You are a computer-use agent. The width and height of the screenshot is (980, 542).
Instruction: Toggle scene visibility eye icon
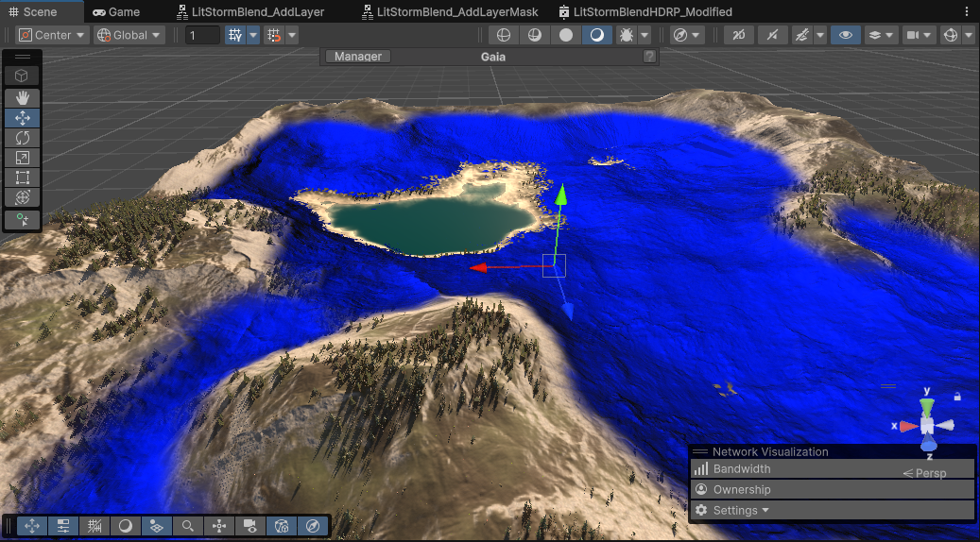845,35
